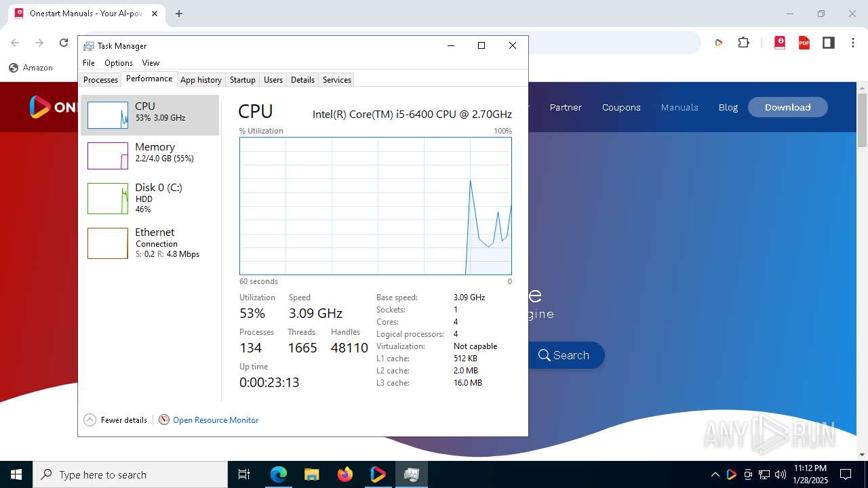868x488 pixels.
Task: Go forward in the browser
Action: (x=39, y=43)
